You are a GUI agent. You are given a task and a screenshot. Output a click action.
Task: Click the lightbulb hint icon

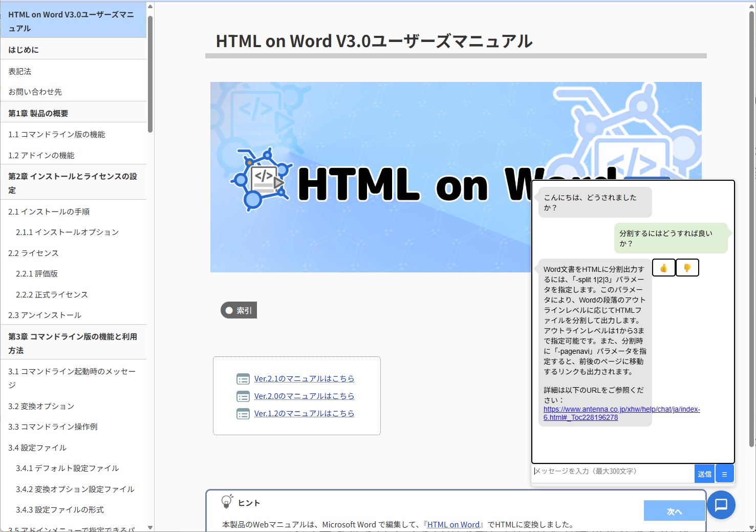pos(227,502)
